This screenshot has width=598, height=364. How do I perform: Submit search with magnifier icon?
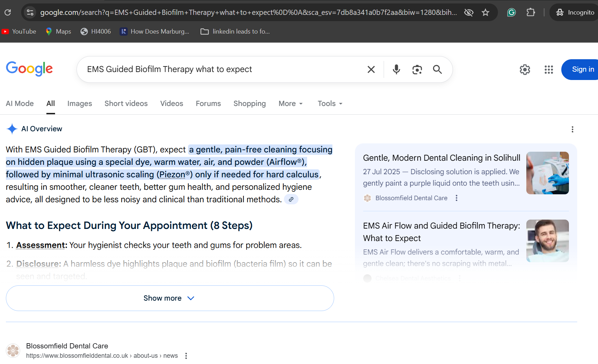(x=437, y=70)
